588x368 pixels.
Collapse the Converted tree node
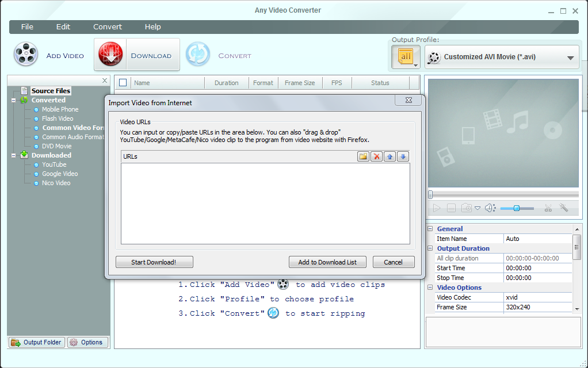coord(13,101)
